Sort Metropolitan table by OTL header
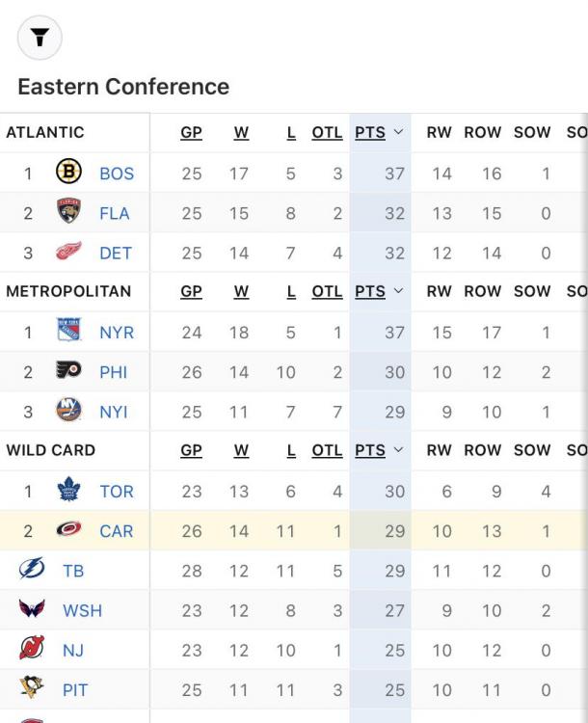This screenshot has width=588, height=723. (x=327, y=291)
